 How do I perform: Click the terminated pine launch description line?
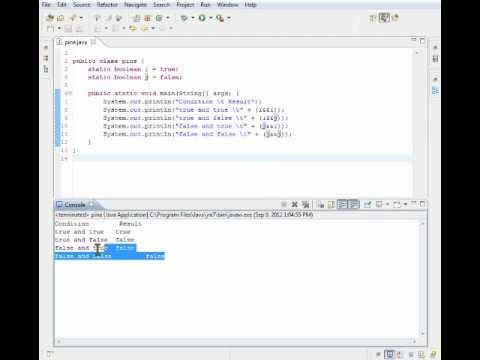184,215
